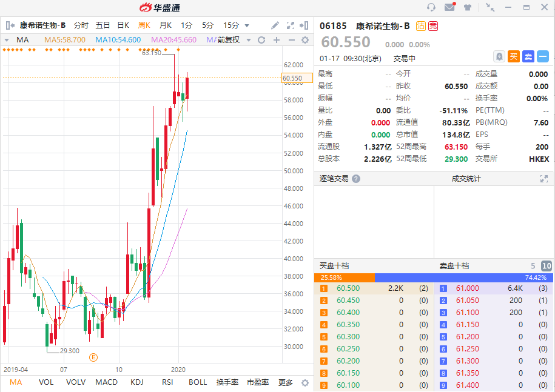
Task: Switch to 分时 intraday chart
Action: (81, 25)
